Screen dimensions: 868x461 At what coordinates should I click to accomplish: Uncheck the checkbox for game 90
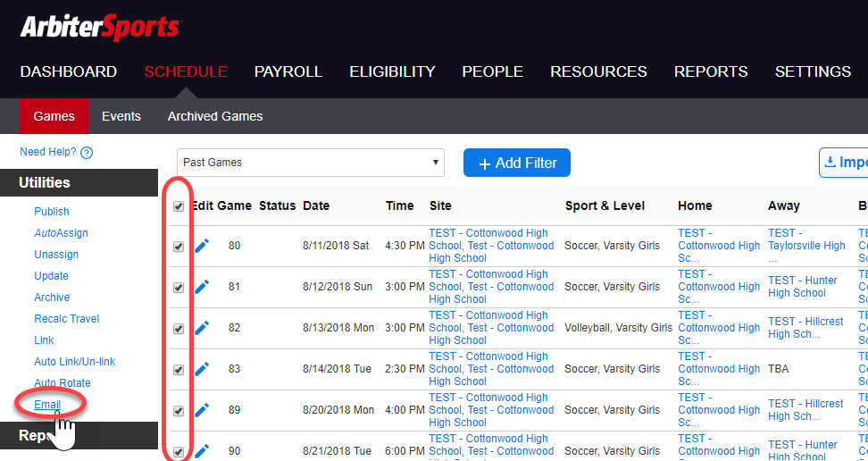click(179, 451)
